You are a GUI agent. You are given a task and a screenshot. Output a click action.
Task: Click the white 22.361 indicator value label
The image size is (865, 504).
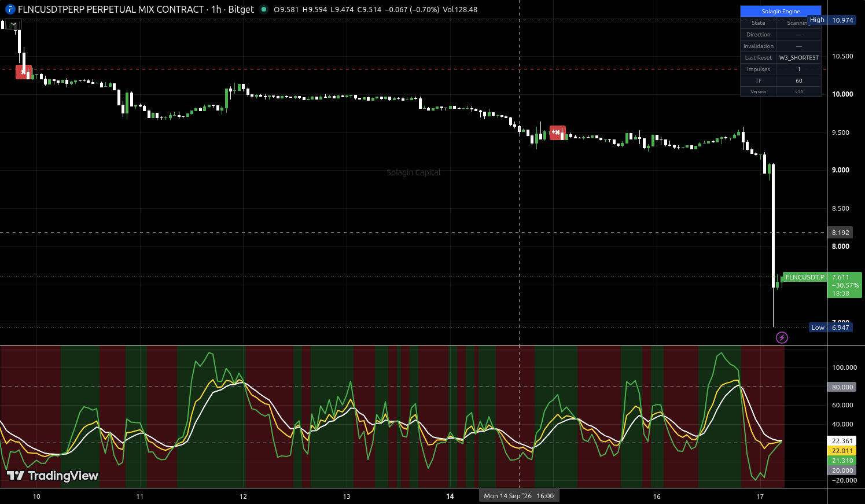[x=842, y=441]
